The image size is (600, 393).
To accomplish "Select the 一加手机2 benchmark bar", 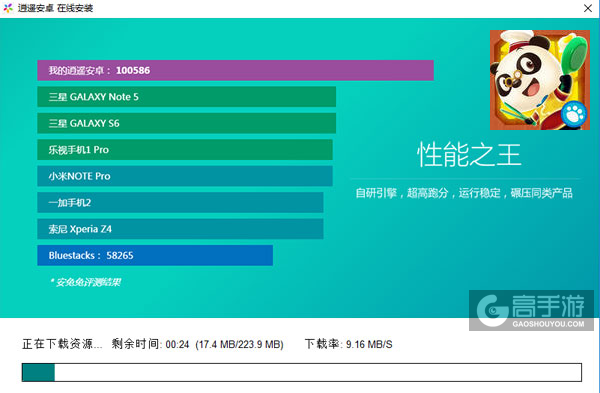I will tap(180, 202).
